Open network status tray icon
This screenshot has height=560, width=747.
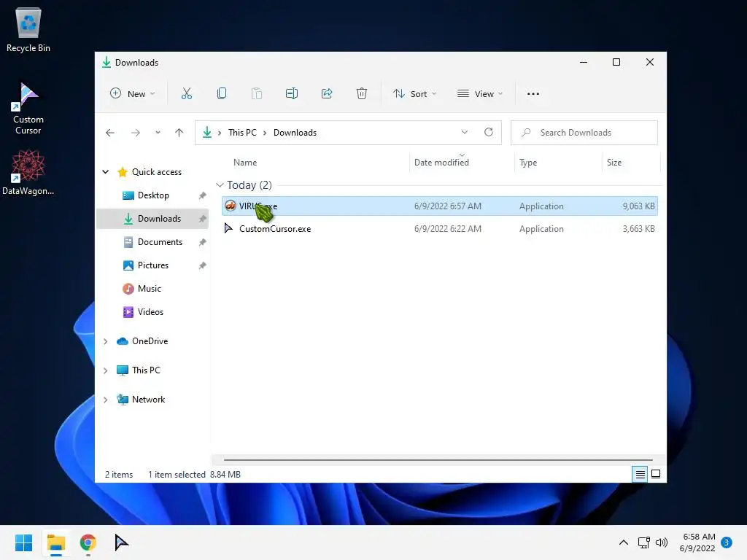[643, 542]
